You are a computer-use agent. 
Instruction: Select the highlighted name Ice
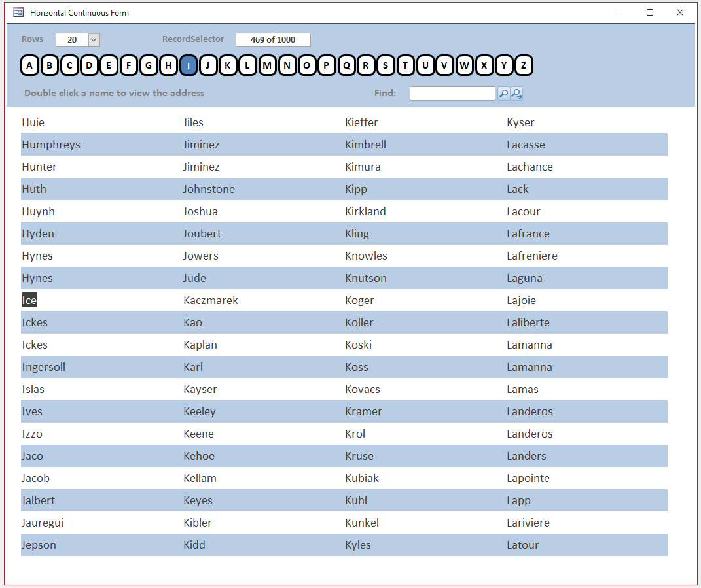click(29, 300)
